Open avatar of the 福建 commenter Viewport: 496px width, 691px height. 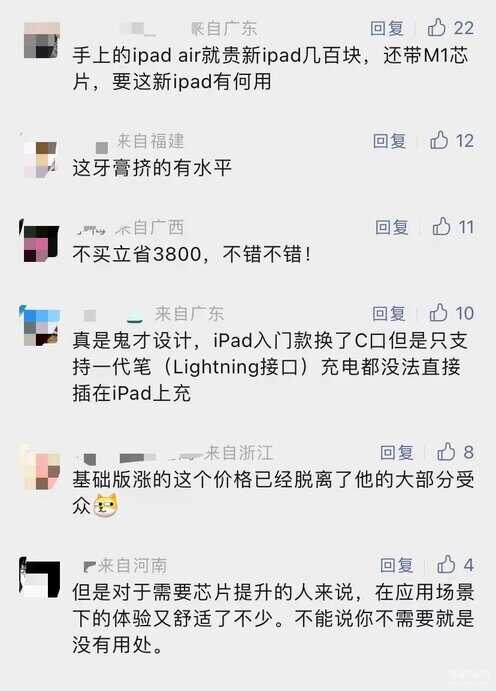pyautogui.click(x=40, y=159)
